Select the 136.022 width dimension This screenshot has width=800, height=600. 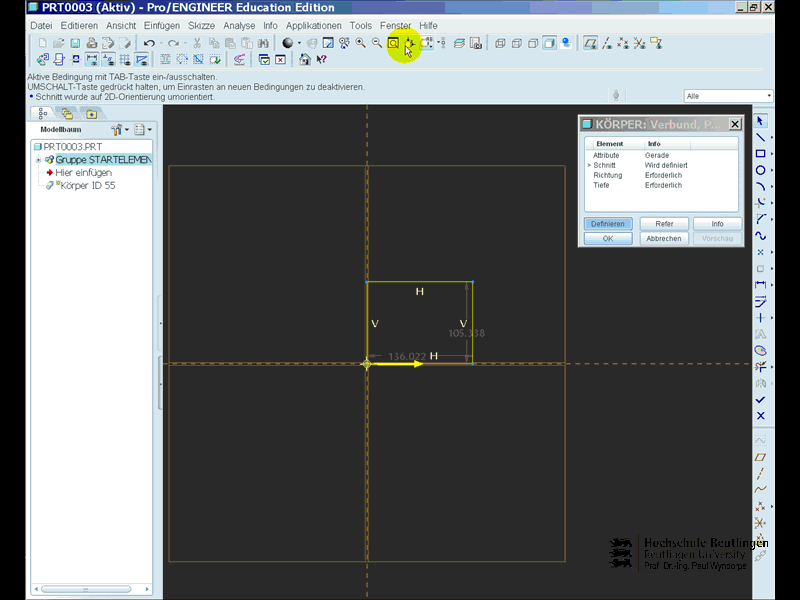(x=407, y=357)
